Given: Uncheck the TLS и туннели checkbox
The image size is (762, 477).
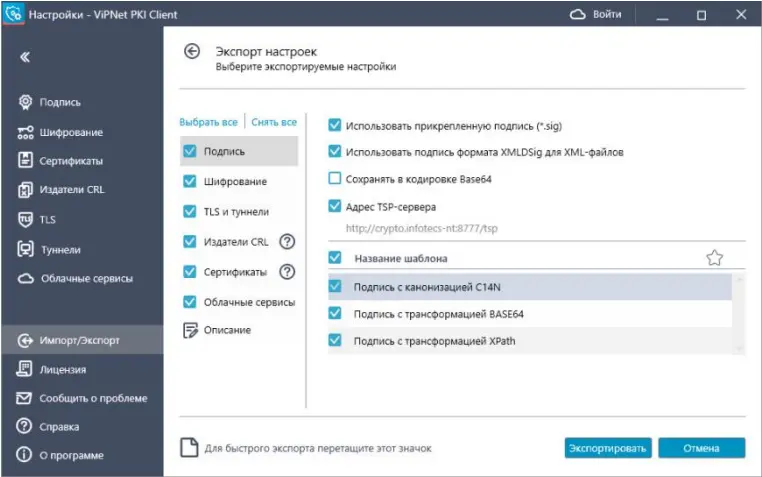Looking at the screenshot, I should [190, 211].
